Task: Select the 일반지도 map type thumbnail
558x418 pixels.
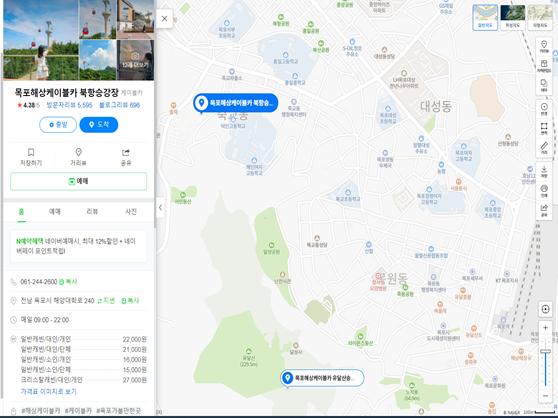Action: (x=485, y=17)
